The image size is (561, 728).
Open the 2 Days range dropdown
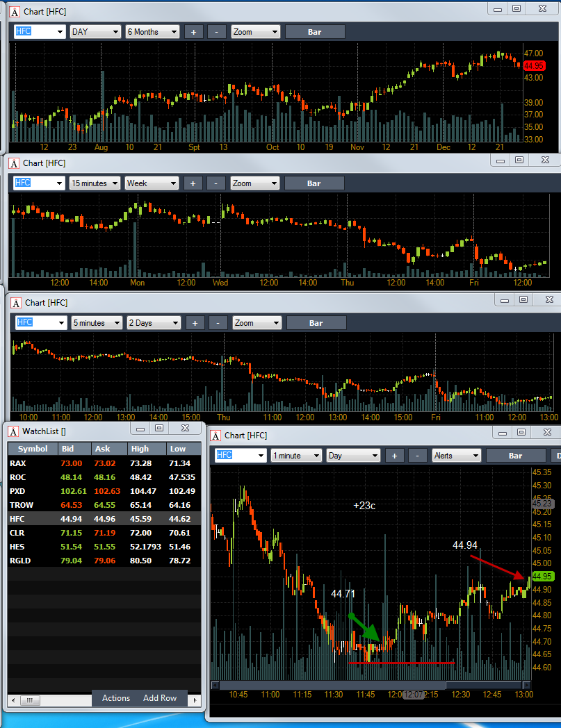(154, 323)
